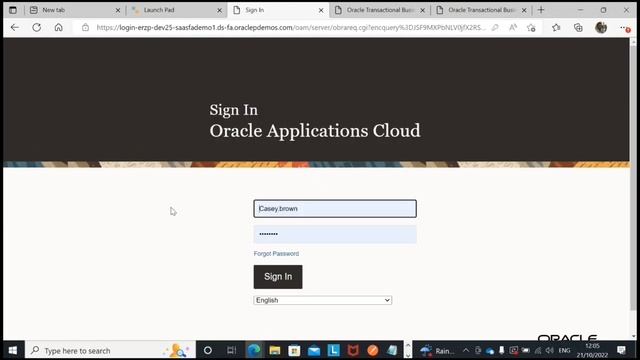Viewport: 640px width, 360px height.
Task: Click the username field with Casey.brown
Action: click(335, 209)
